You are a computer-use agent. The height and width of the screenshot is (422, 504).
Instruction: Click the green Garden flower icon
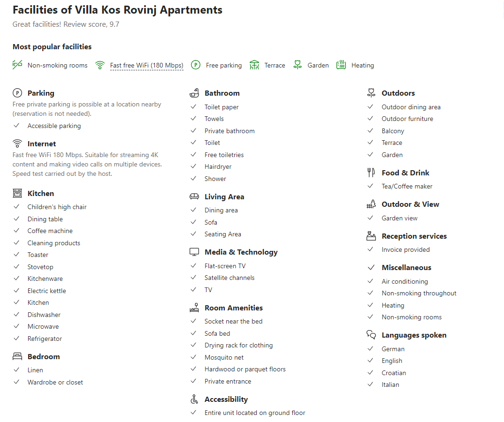[x=298, y=65]
